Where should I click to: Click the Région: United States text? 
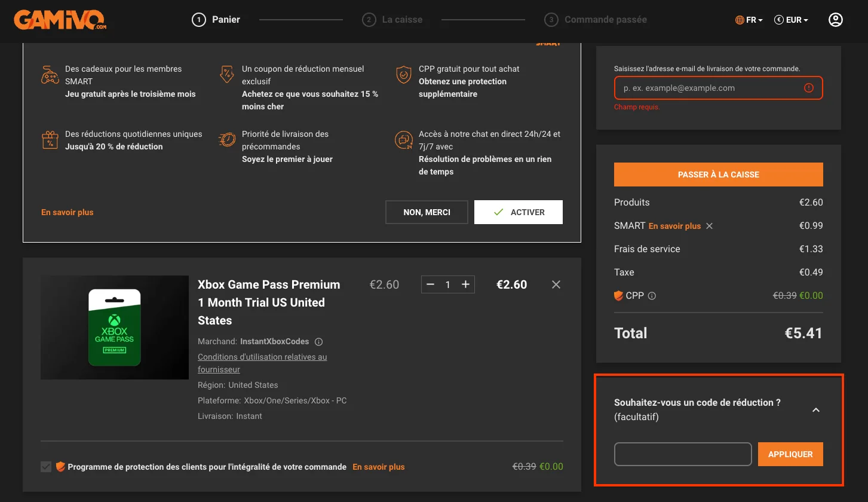click(x=238, y=385)
